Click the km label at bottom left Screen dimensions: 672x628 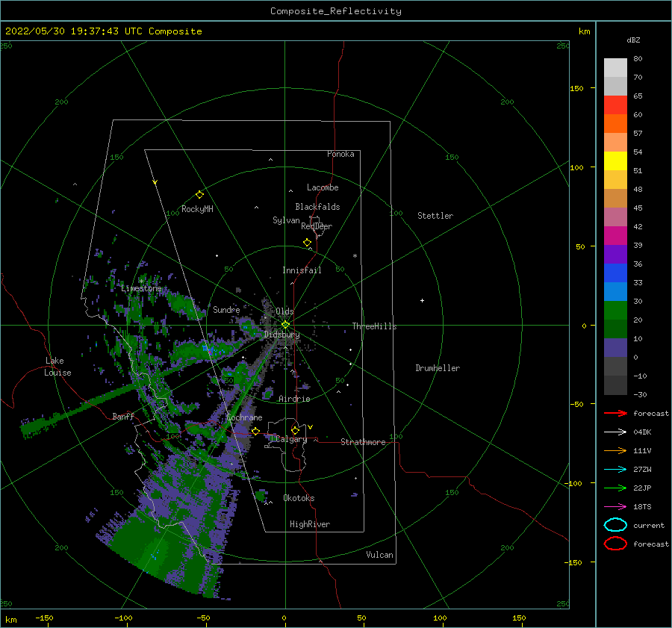pyautogui.click(x=10, y=620)
